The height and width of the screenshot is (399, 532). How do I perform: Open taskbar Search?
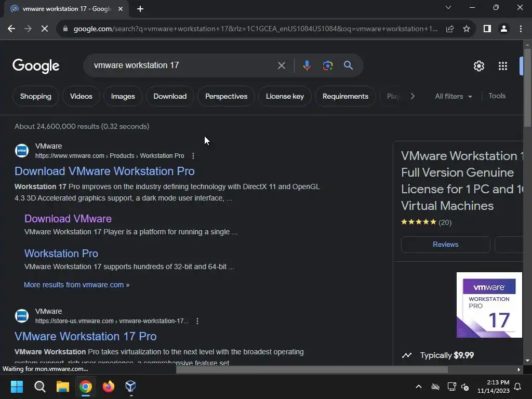[x=39, y=387]
